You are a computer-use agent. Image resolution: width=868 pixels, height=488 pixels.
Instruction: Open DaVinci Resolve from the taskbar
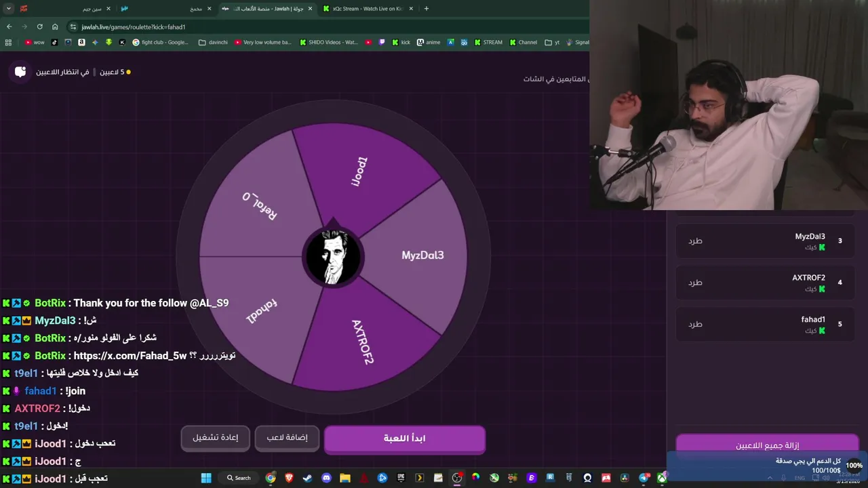coord(625,478)
